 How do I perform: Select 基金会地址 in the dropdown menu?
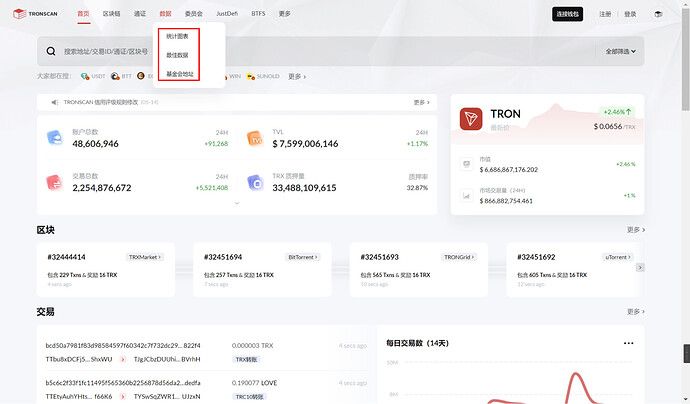(x=180, y=74)
